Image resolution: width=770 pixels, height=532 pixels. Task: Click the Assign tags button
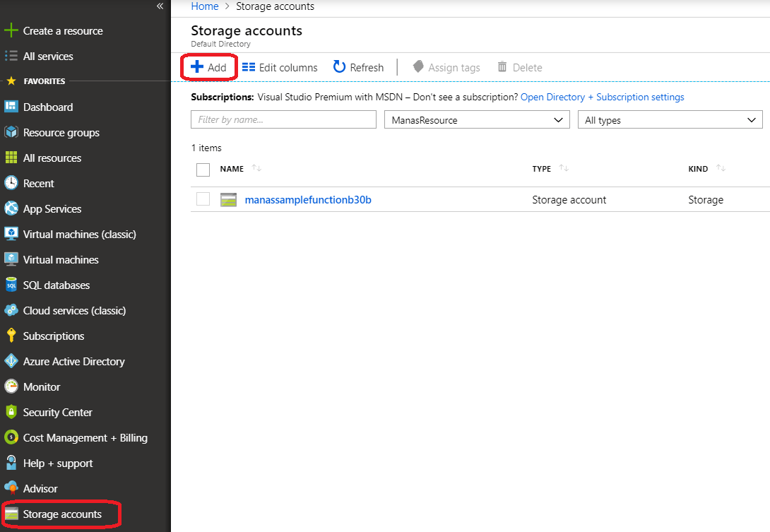(446, 67)
